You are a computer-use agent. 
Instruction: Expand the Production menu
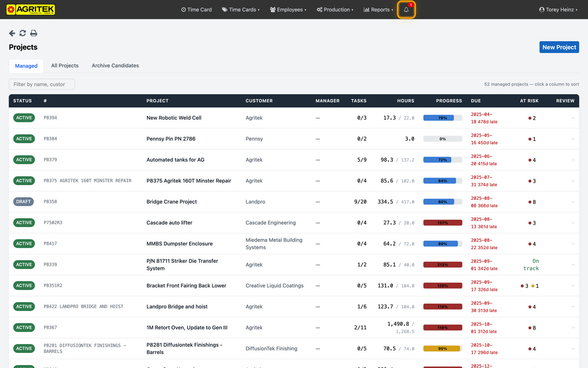coord(335,10)
